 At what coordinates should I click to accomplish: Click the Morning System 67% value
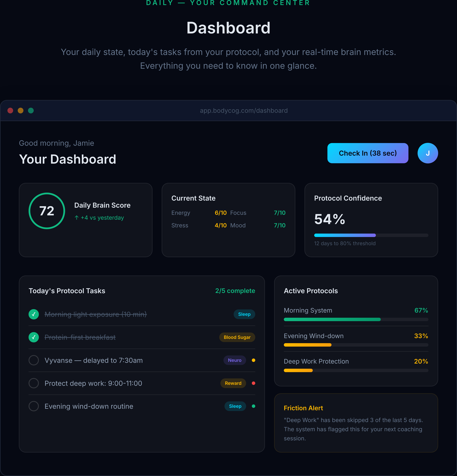click(x=421, y=310)
